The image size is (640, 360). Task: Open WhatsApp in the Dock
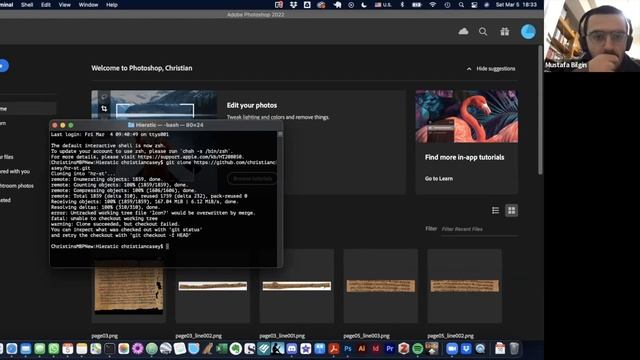53,349
